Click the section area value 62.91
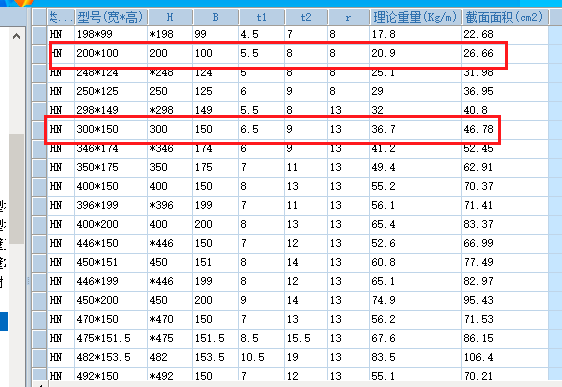This screenshot has height=387, width=562. click(478, 167)
